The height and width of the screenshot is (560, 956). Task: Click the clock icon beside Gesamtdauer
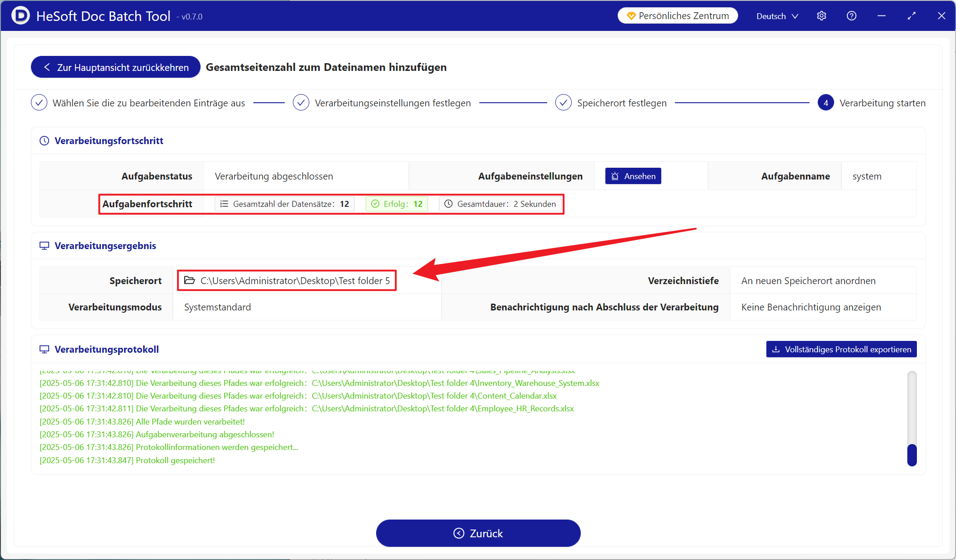(448, 204)
